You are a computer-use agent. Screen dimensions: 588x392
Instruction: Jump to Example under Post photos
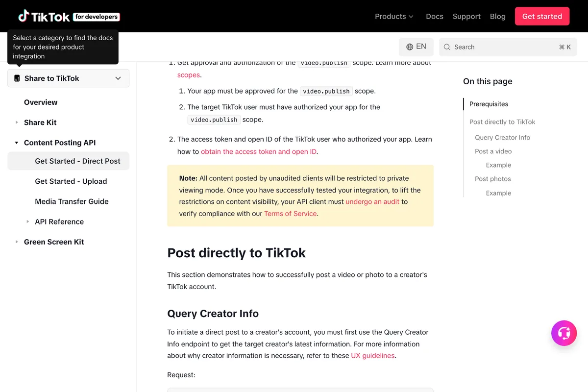pyautogui.click(x=498, y=193)
